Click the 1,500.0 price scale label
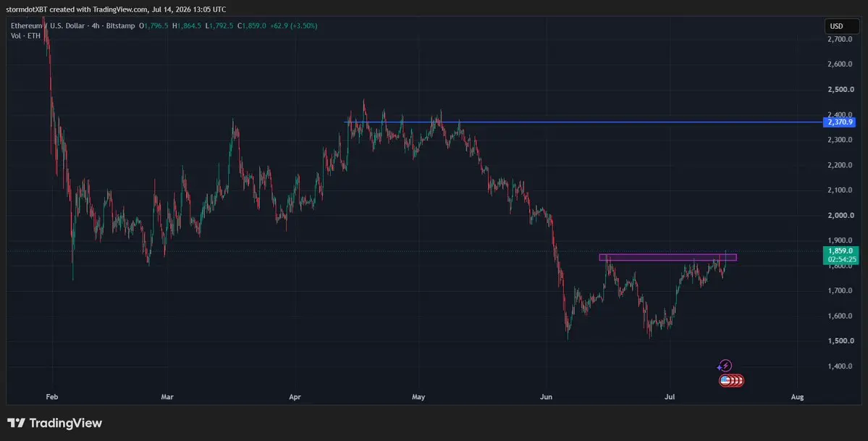The width and height of the screenshot is (868, 441). click(840, 341)
